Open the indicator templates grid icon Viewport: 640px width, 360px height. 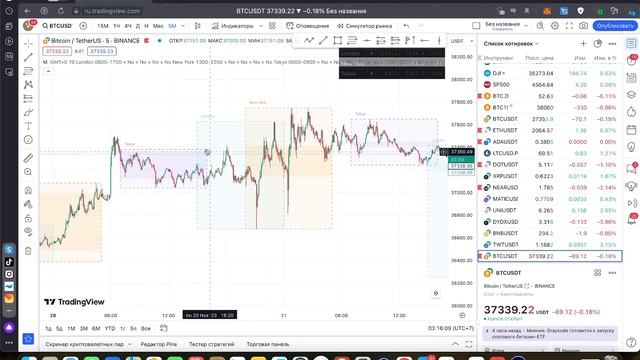tap(272, 26)
